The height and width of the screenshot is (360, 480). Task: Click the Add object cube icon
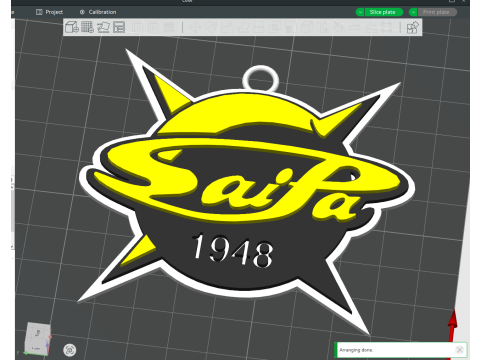[72, 27]
